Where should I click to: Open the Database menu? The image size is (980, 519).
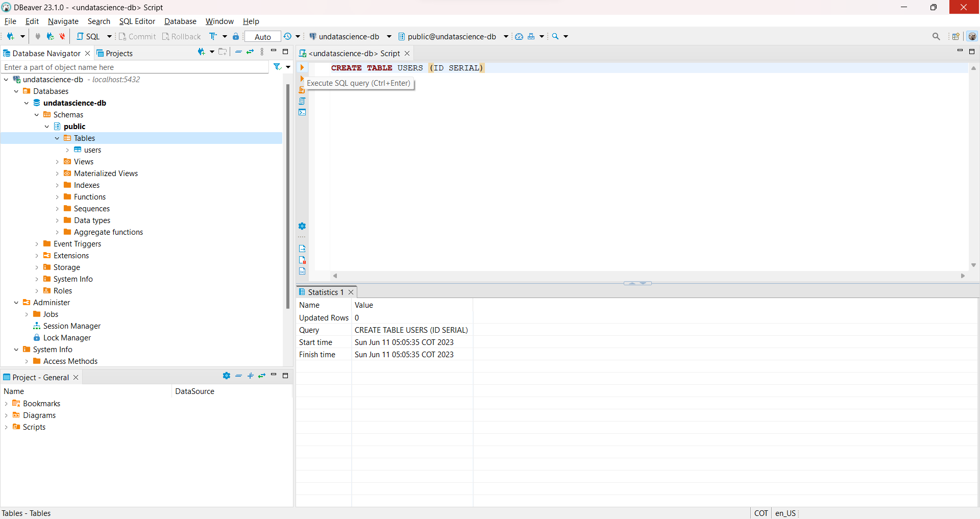180,21
